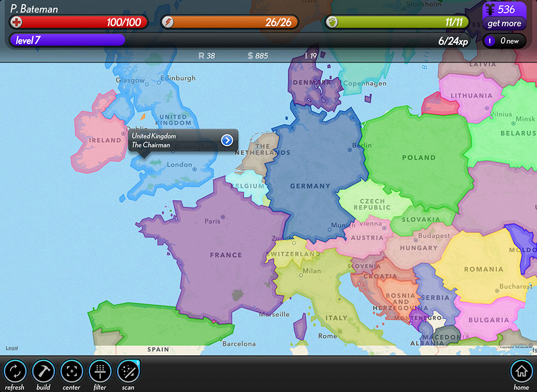Select Denmark on the map
The width and height of the screenshot is (537, 392).
[312, 82]
